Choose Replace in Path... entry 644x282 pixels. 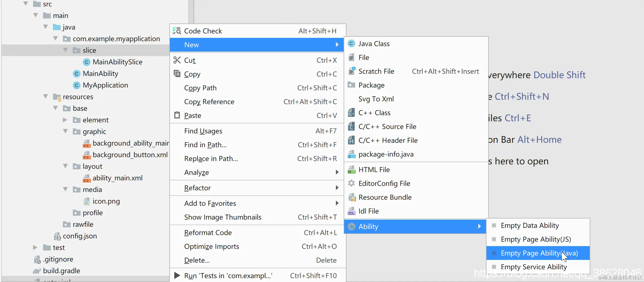point(257,159)
